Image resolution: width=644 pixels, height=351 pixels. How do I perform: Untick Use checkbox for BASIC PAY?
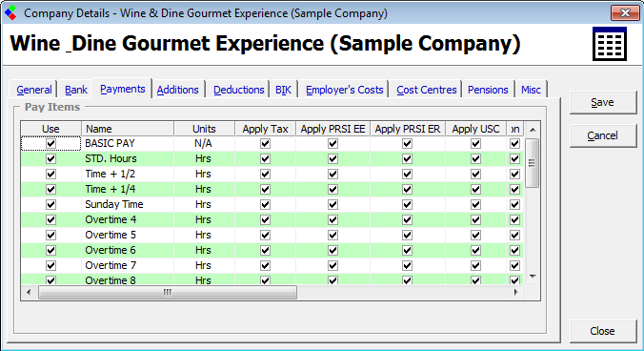point(50,143)
